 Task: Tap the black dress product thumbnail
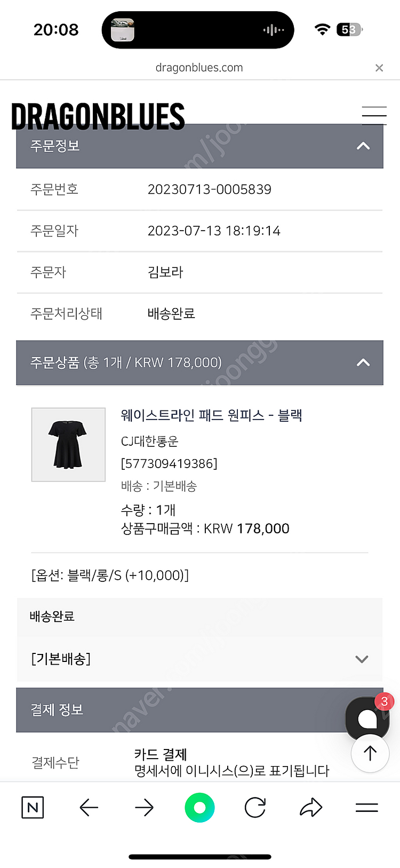[68, 445]
